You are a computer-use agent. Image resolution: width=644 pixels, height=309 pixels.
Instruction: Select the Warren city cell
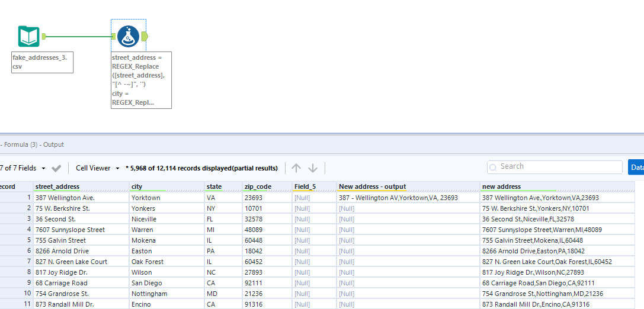click(x=167, y=230)
